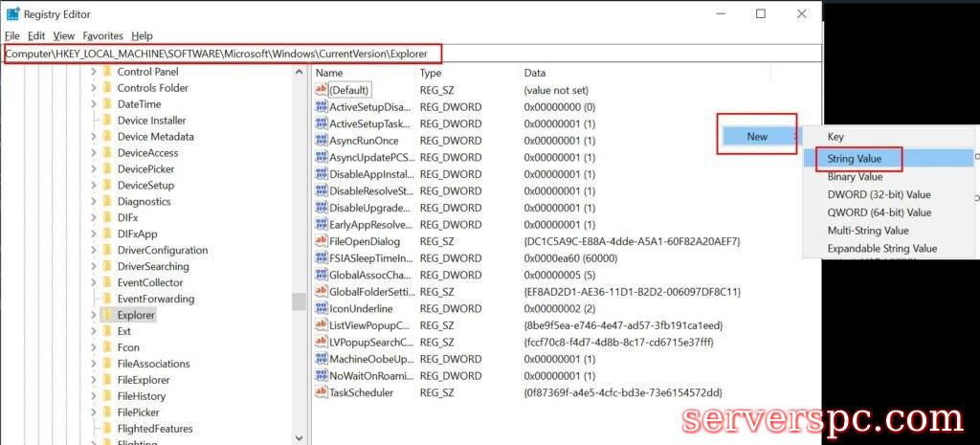This screenshot has height=445, width=980.
Task: Click the Data column header
Action: point(535,73)
